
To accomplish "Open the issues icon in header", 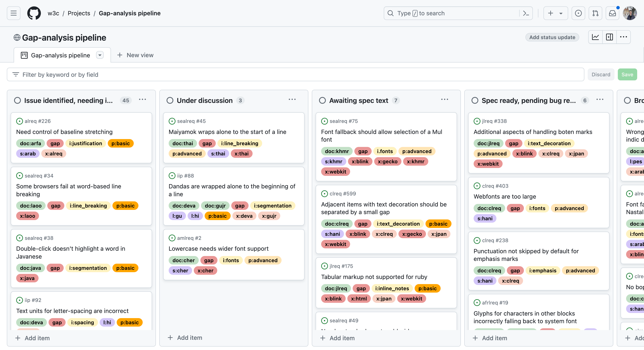I will pyautogui.click(x=578, y=13).
